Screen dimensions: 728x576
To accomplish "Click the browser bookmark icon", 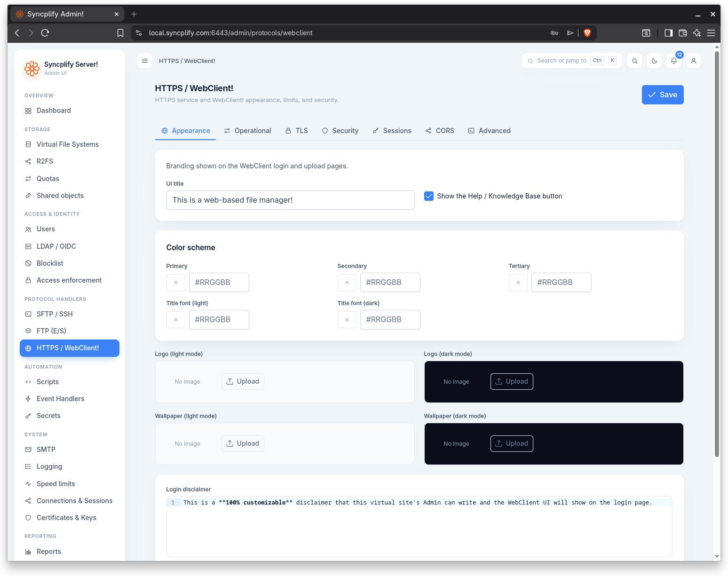I will [x=120, y=33].
